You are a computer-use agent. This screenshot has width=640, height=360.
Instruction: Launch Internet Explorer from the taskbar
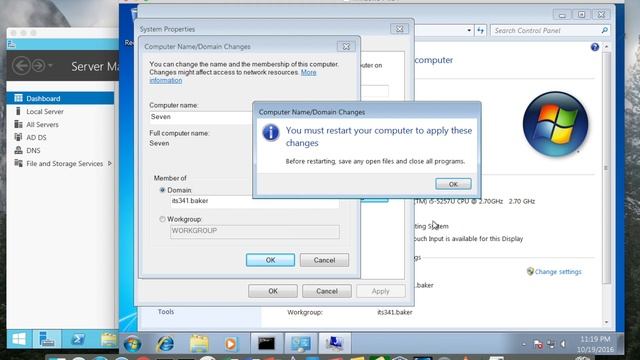point(165,344)
